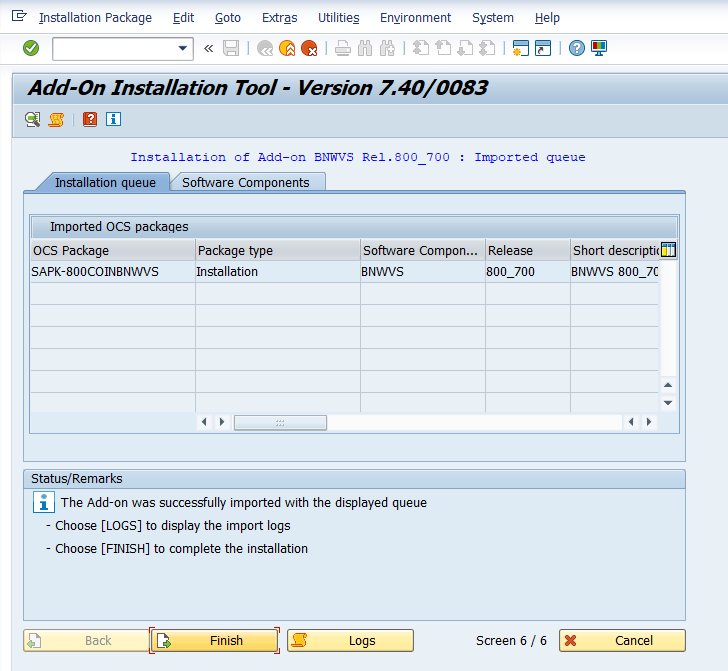Image resolution: width=728 pixels, height=671 pixels.
Task: Click the blue information icon in application toolbar
Action: [x=113, y=119]
